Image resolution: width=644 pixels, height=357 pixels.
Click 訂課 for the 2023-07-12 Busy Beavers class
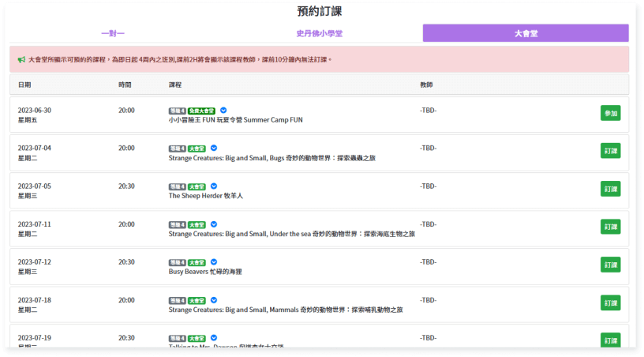[610, 265]
